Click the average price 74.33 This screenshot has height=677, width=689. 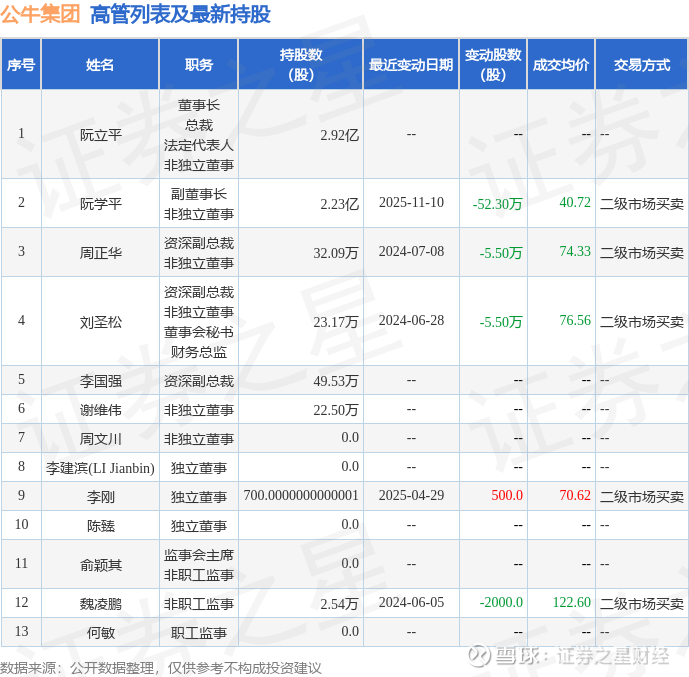coord(575,252)
